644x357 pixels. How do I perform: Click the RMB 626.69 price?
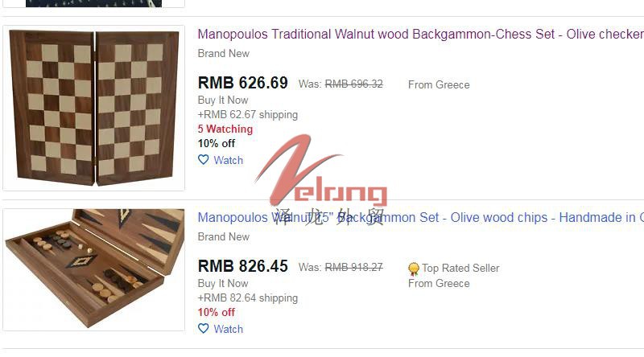pos(243,83)
